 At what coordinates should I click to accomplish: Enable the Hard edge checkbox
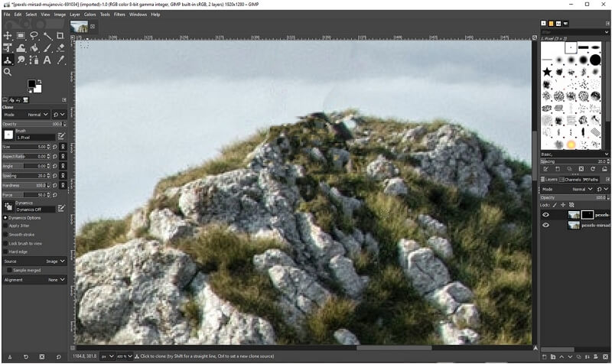coord(5,252)
